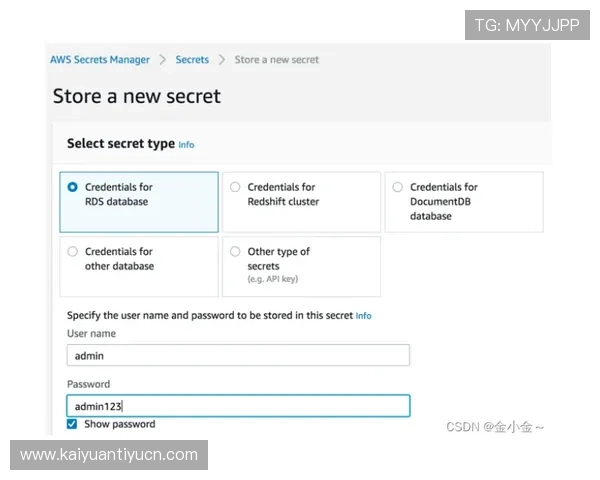Click the www.kaiyuantiyucn.com overlay banner
Screen dimensions: 600x480
pyautogui.click(x=109, y=455)
